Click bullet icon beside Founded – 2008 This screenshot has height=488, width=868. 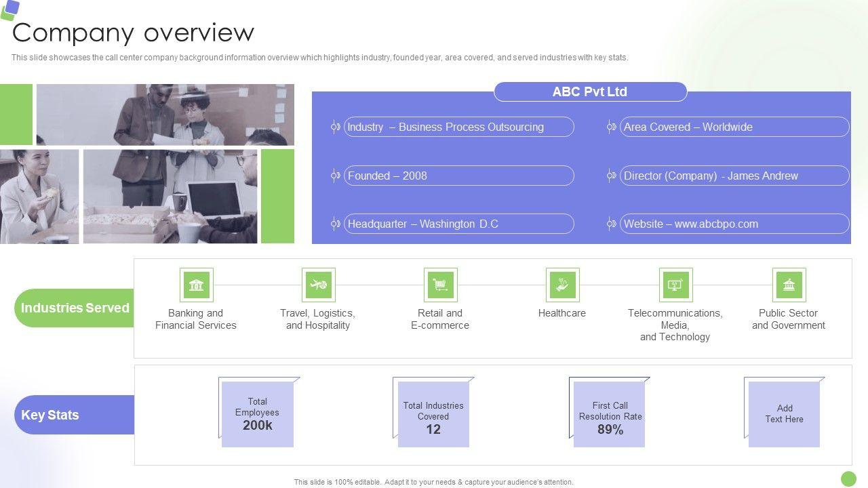pyautogui.click(x=335, y=176)
